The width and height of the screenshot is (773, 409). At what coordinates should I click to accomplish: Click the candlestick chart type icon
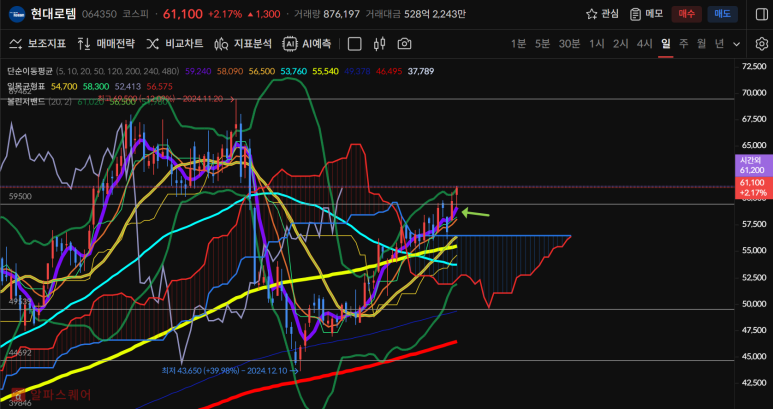point(379,44)
